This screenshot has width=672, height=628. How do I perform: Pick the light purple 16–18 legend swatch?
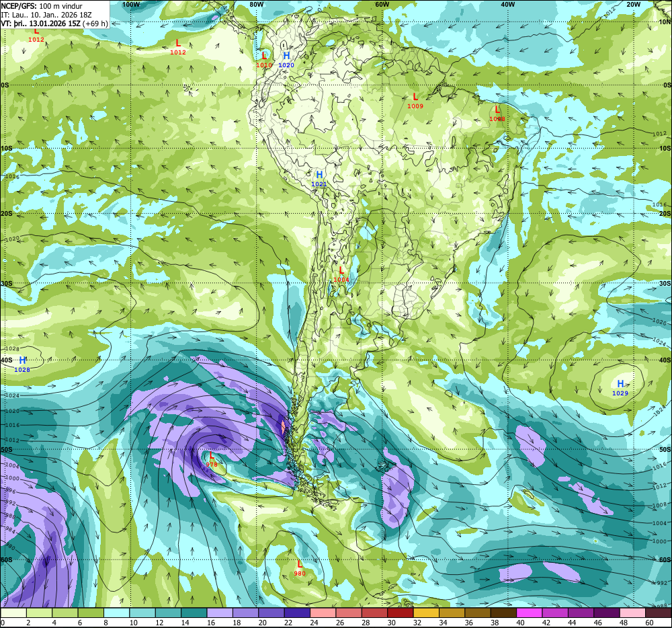[x=220, y=613]
